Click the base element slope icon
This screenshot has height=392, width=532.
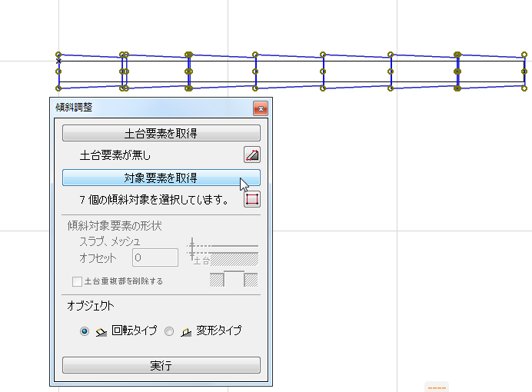[252, 154]
